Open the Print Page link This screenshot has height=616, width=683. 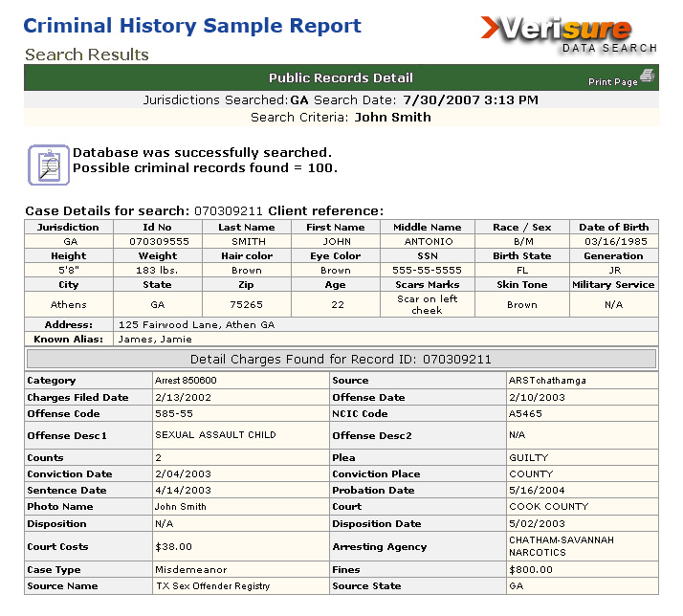coord(612,82)
